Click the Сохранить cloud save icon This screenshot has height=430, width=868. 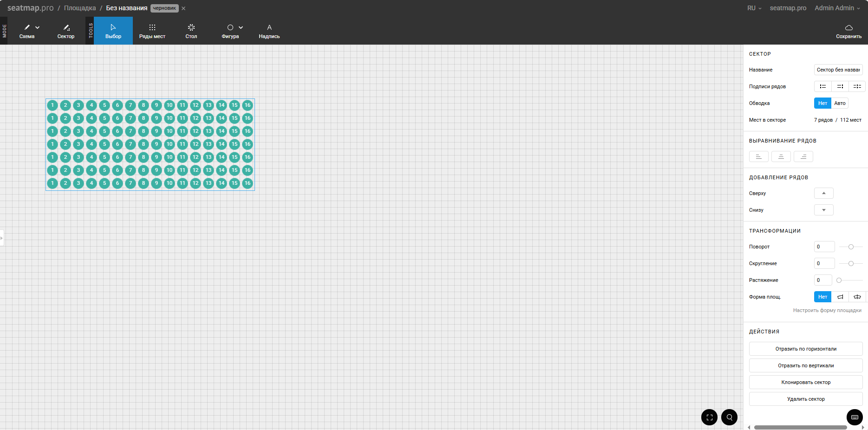[849, 27]
